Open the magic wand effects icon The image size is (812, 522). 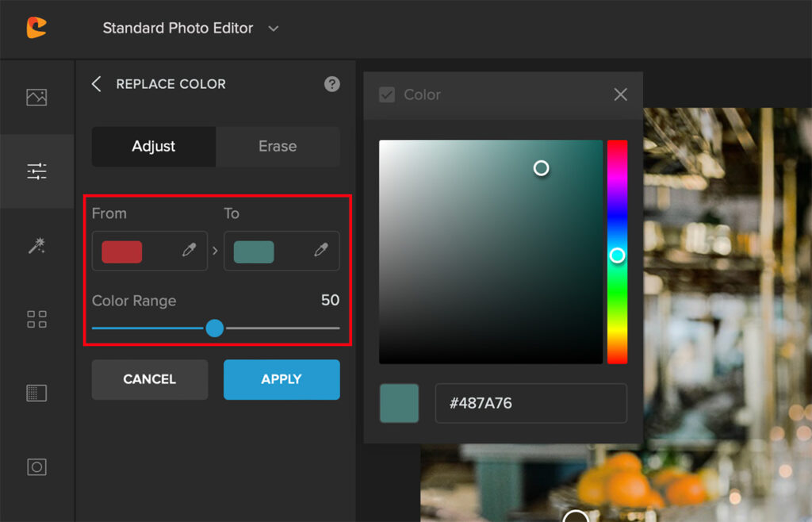(x=36, y=245)
